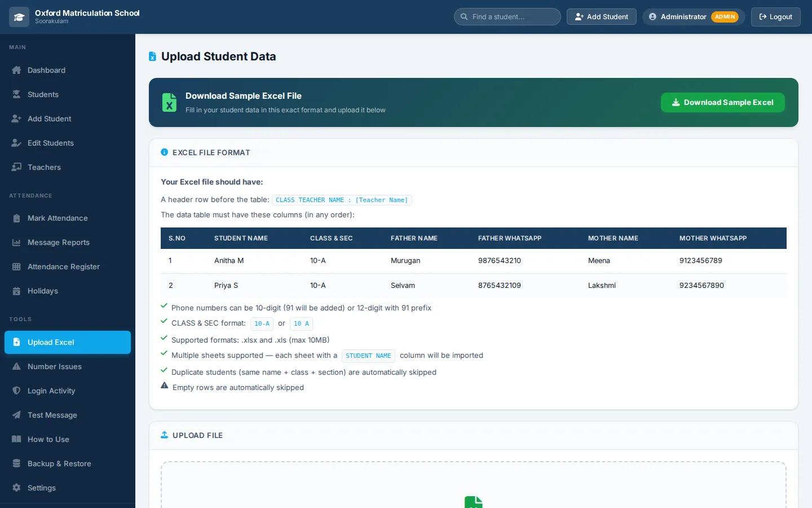Go to Students in the sidebar

point(68,94)
